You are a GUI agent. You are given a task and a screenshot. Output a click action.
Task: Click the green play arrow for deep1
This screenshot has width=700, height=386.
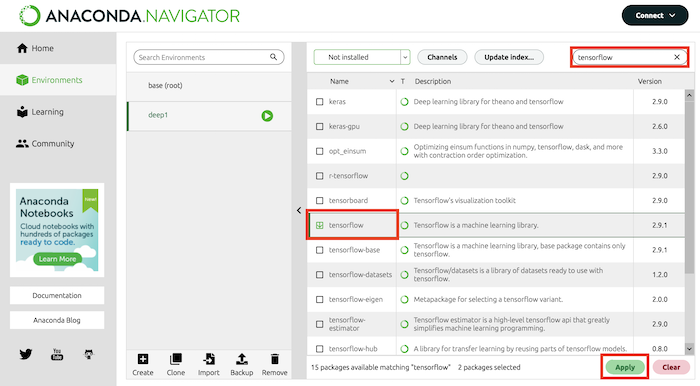point(267,116)
